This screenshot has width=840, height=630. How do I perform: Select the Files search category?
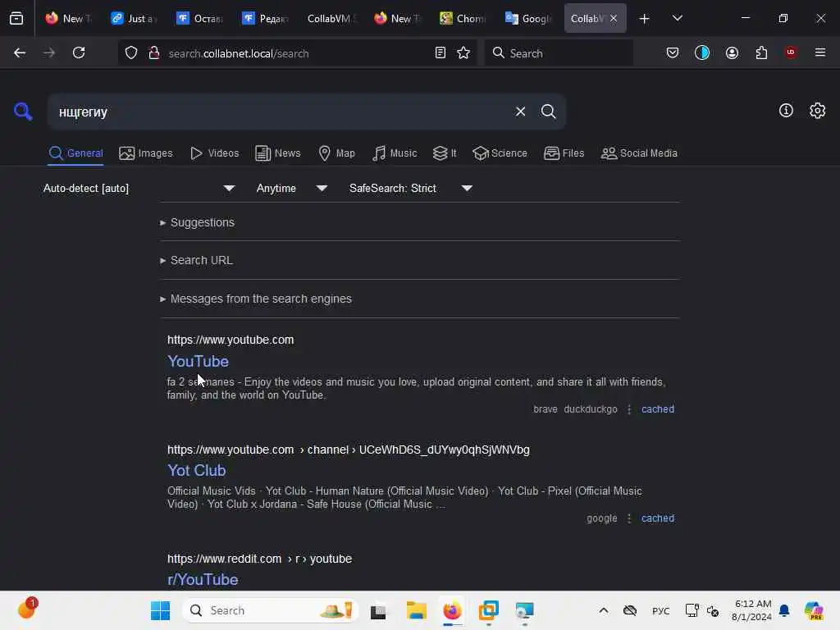(564, 153)
